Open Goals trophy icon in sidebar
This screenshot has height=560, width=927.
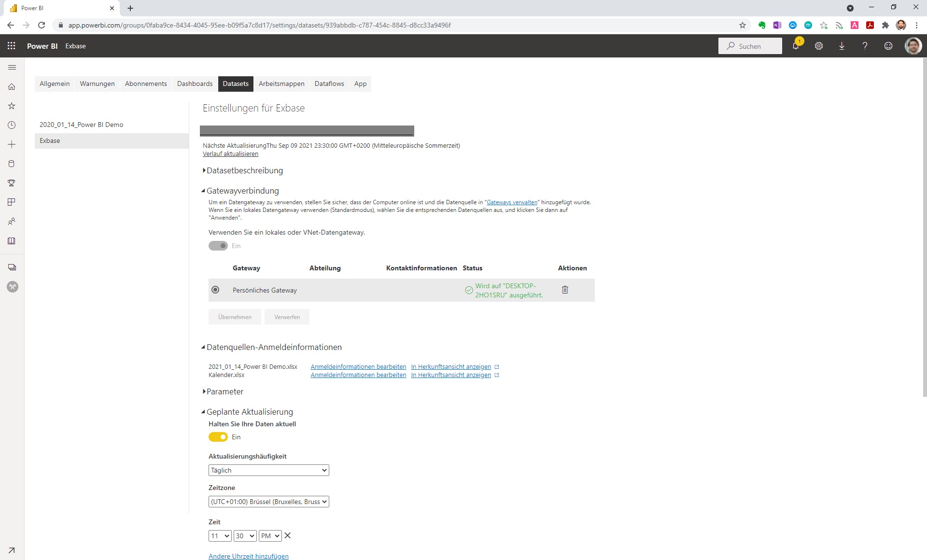pyautogui.click(x=12, y=183)
